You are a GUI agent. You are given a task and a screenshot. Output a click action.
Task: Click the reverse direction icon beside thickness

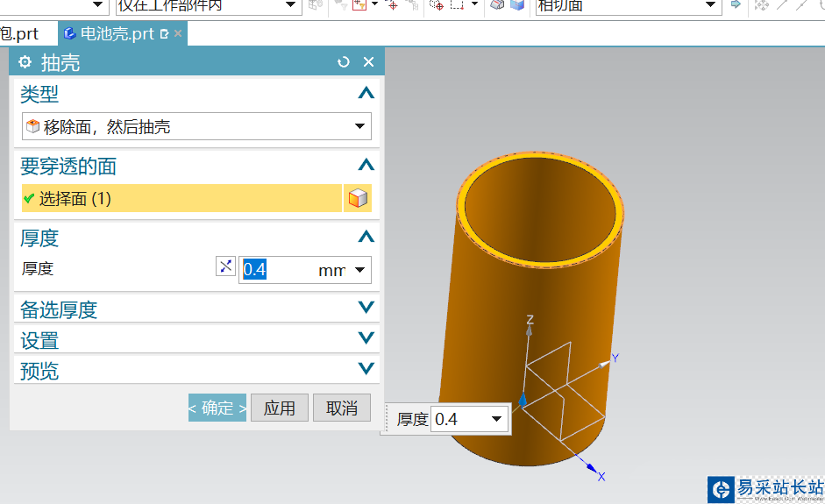tap(225, 266)
